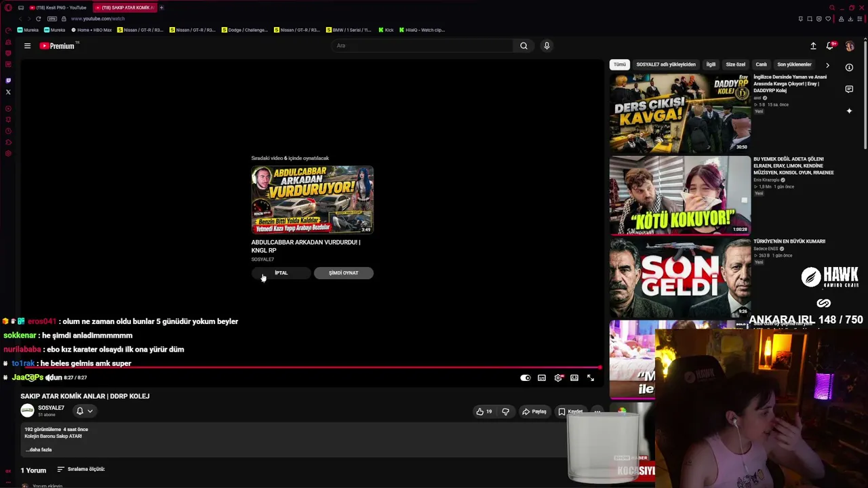
Task: Open the YouTube guide hamburger menu
Action: tap(27, 46)
